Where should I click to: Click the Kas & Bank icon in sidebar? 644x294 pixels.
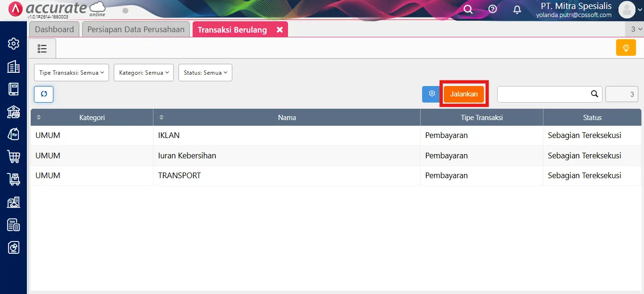tap(13, 112)
